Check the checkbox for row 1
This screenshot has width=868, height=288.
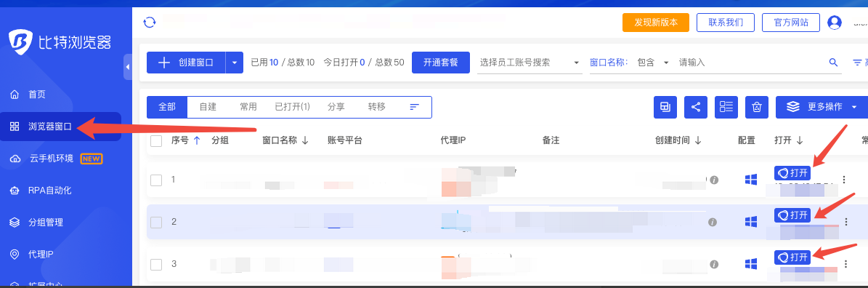(156, 180)
